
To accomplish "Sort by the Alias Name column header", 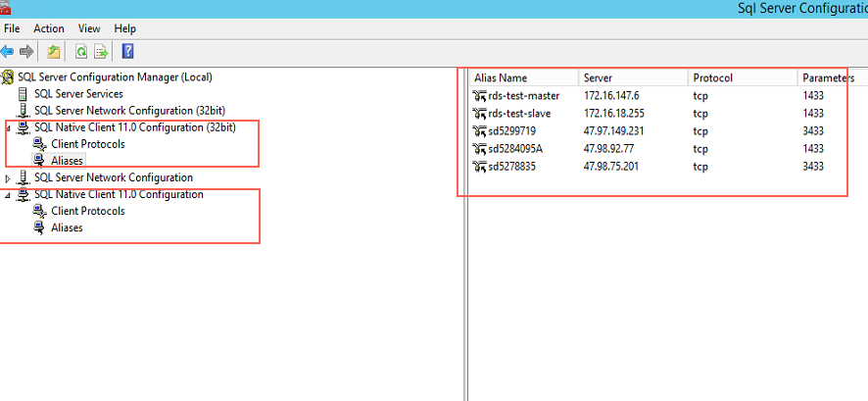I will coord(523,78).
